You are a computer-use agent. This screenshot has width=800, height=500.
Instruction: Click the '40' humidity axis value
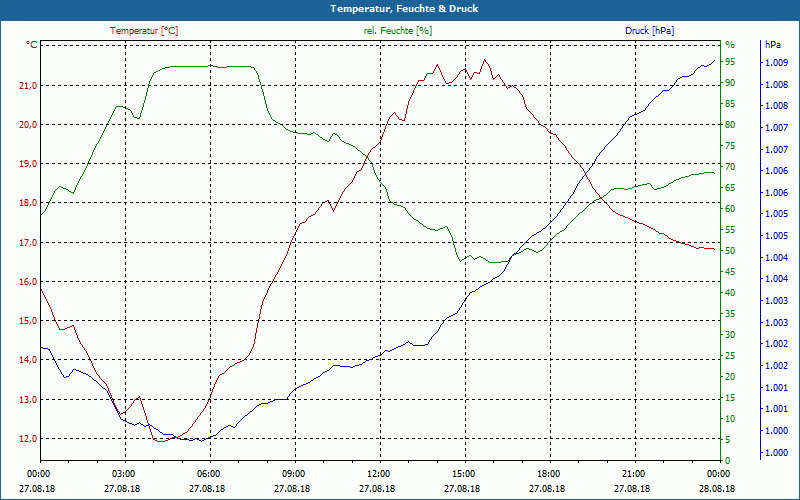pyautogui.click(x=730, y=293)
